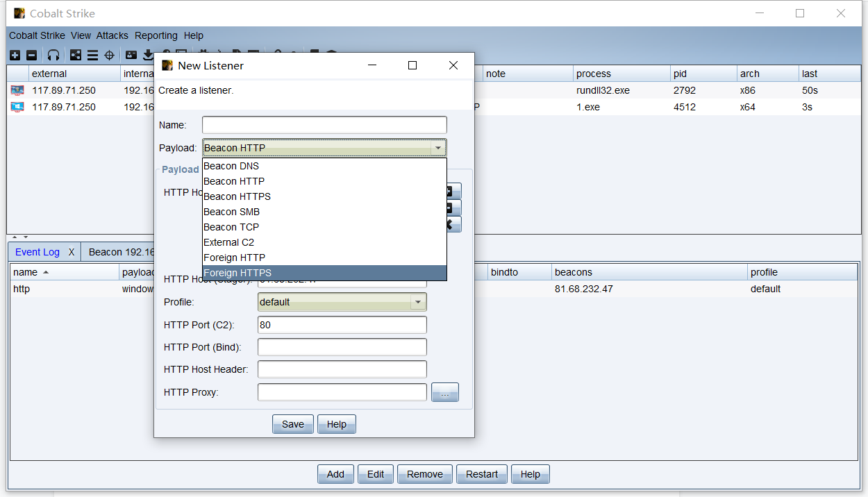Click the Add listener button

335,474
